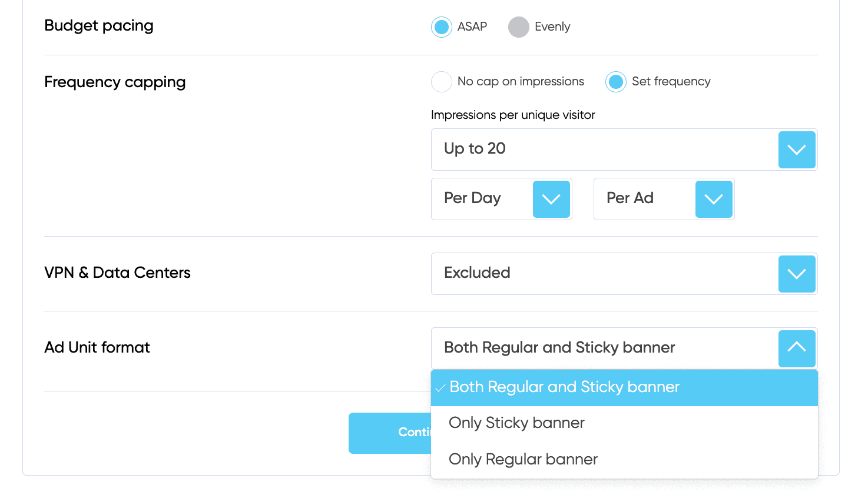Click the Frequency capping label
The image size is (868, 498).
(x=115, y=82)
